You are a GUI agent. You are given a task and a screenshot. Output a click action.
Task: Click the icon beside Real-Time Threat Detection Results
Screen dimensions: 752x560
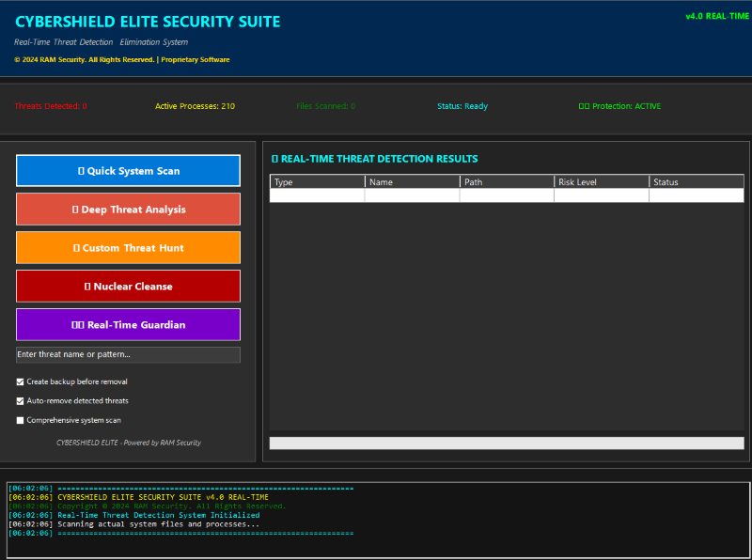click(x=276, y=159)
